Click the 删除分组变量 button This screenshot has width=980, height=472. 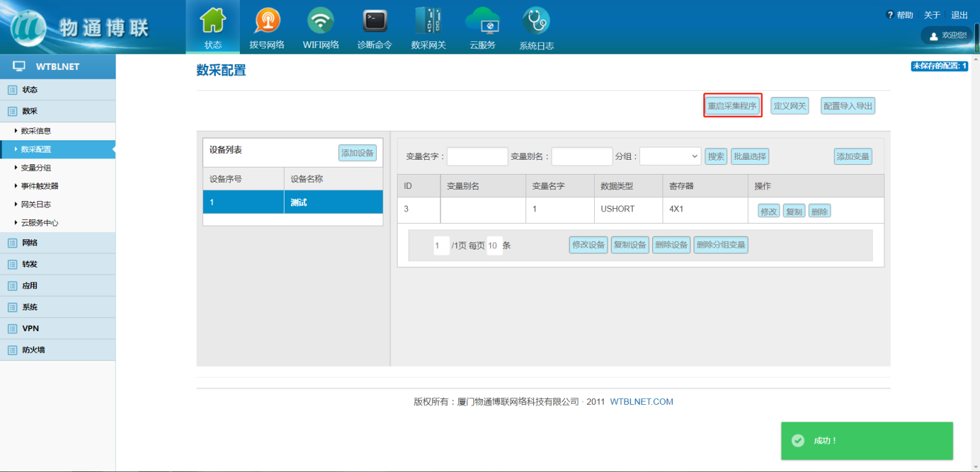pos(721,245)
